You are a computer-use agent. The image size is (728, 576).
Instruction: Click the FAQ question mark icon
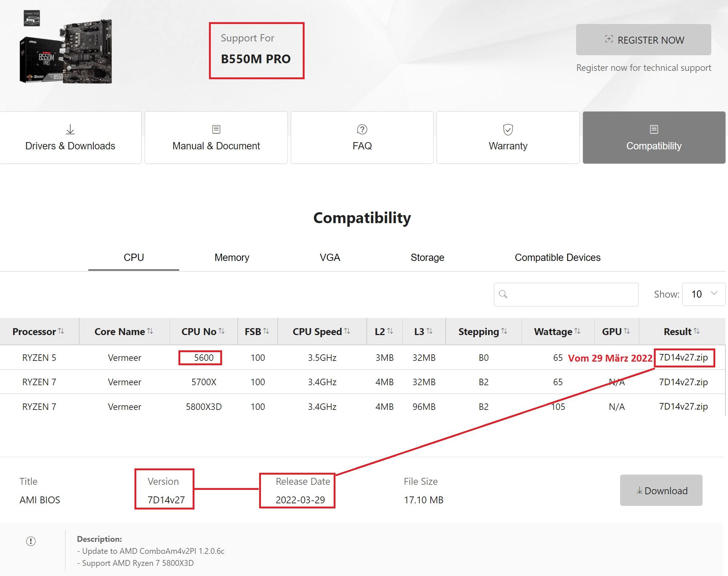pos(362,129)
